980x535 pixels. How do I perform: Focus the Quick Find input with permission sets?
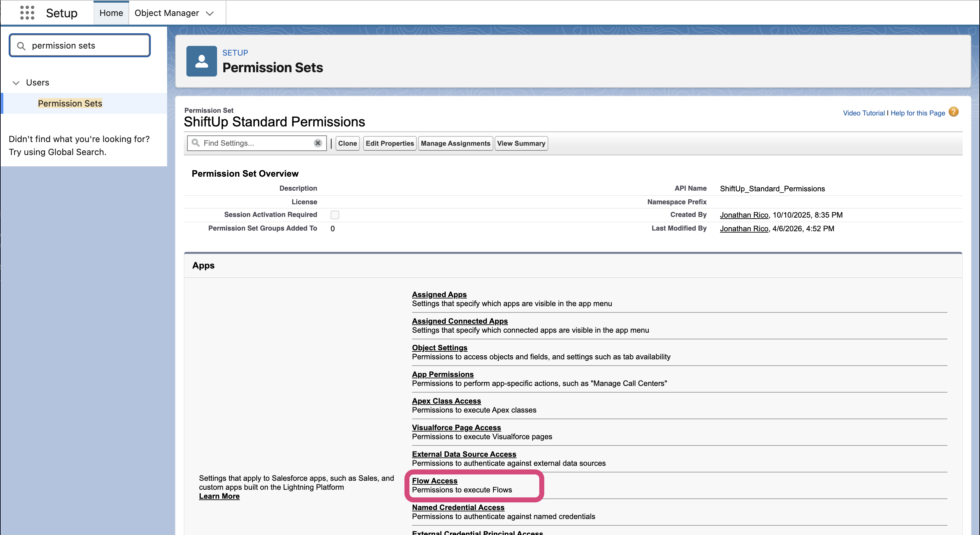pos(80,46)
